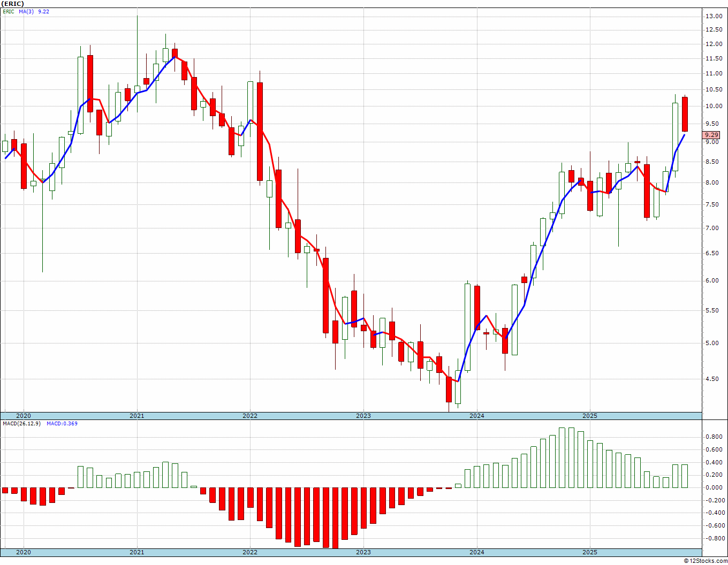Image resolution: width=728 pixels, height=565 pixels.
Task: Click the 0.000 MACD zero-line label
Action: [714, 487]
